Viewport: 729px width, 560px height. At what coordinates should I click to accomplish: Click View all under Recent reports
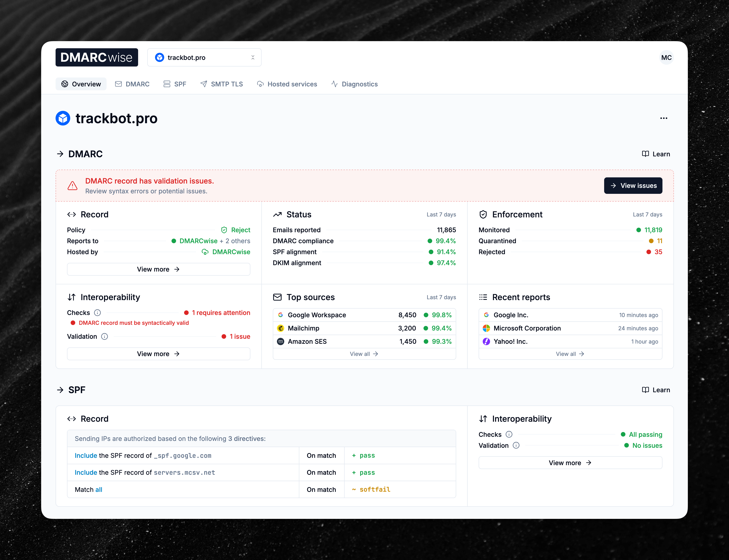570,354
